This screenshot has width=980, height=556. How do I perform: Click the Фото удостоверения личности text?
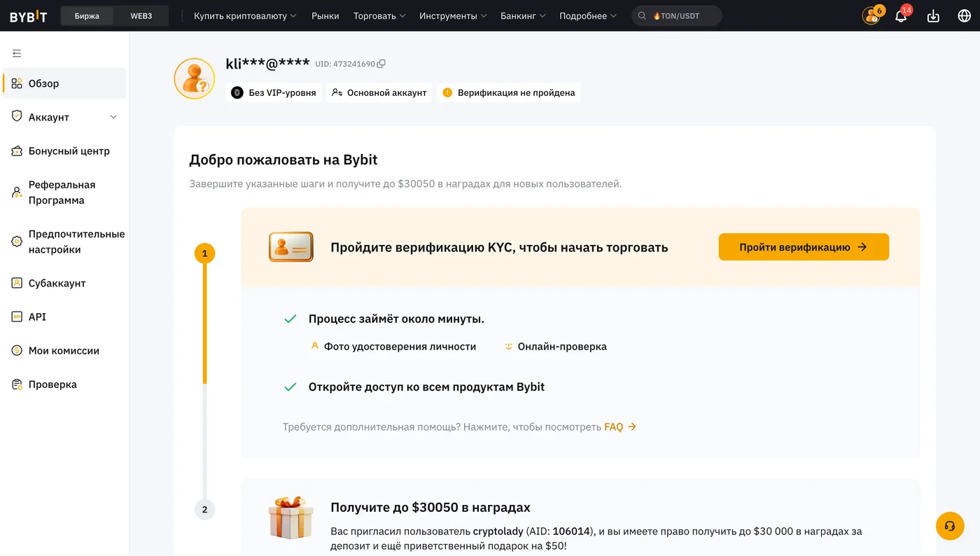[400, 347]
